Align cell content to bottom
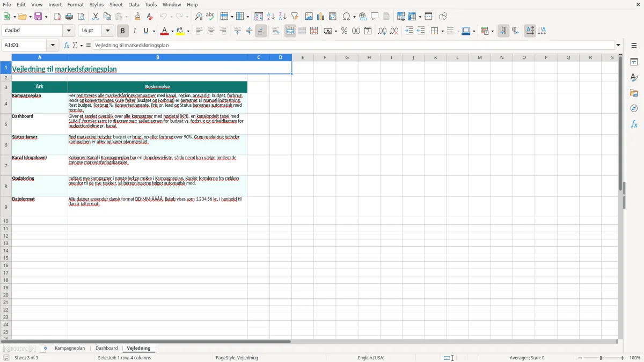This screenshot has width=644, height=362. coord(261,31)
